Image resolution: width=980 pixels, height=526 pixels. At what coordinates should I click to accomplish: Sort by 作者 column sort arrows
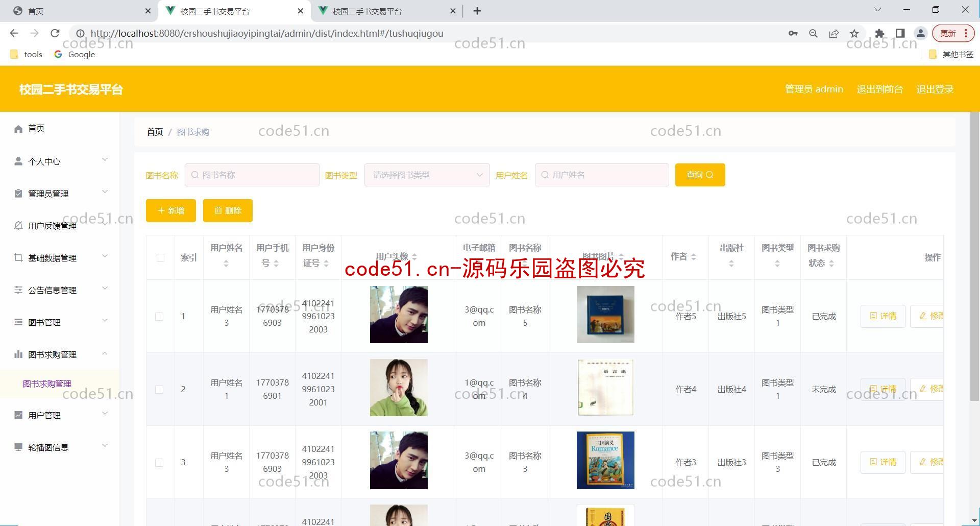point(693,257)
